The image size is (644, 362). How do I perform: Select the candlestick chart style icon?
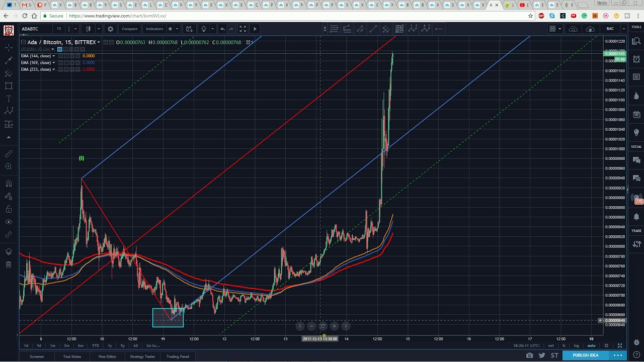(88, 29)
